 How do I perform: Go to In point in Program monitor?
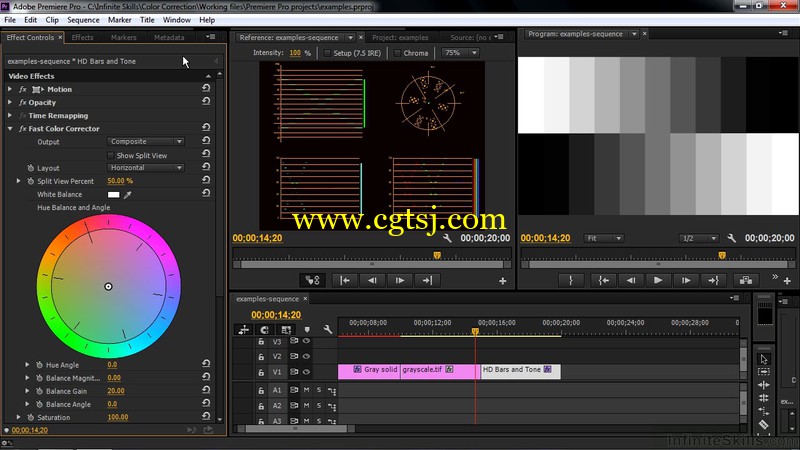click(x=604, y=280)
